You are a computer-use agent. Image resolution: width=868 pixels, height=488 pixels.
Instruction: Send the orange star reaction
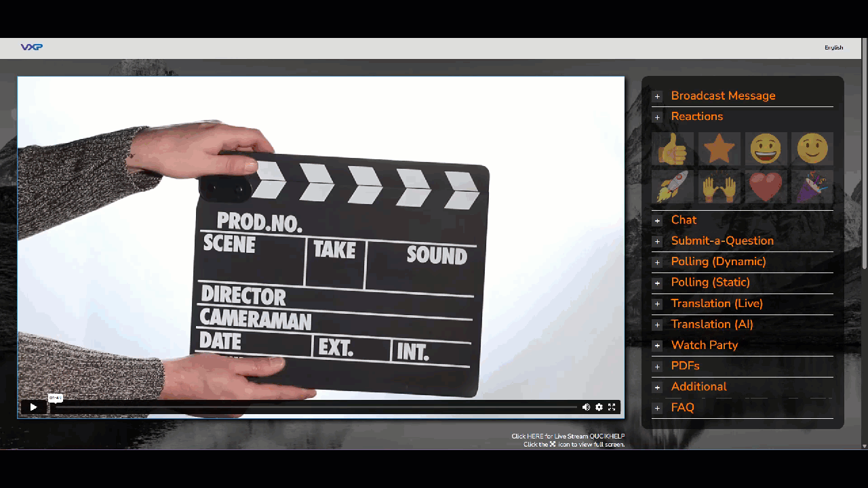tap(719, 149)
